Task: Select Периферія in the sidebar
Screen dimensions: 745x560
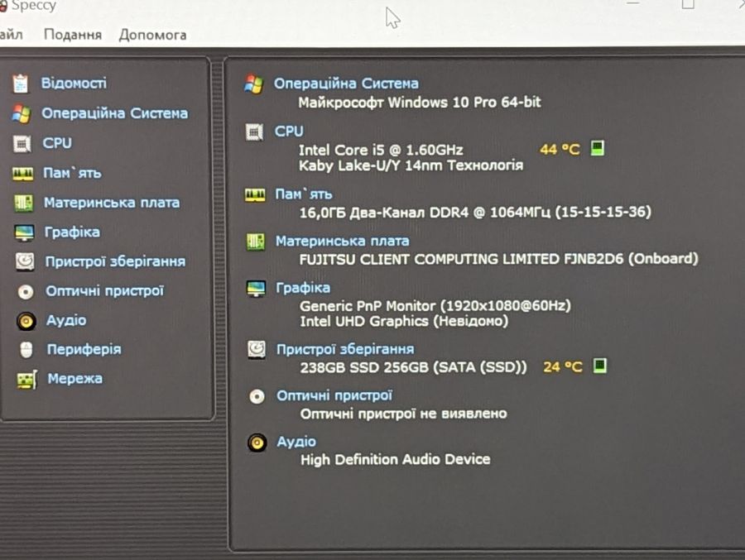Action: tap(84, 350)
